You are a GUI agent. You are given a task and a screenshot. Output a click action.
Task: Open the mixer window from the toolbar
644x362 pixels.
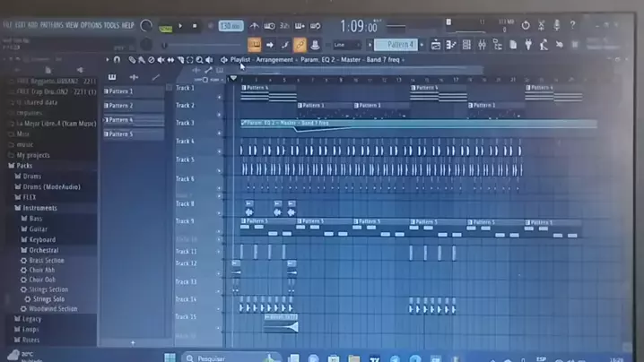point(482,45)
